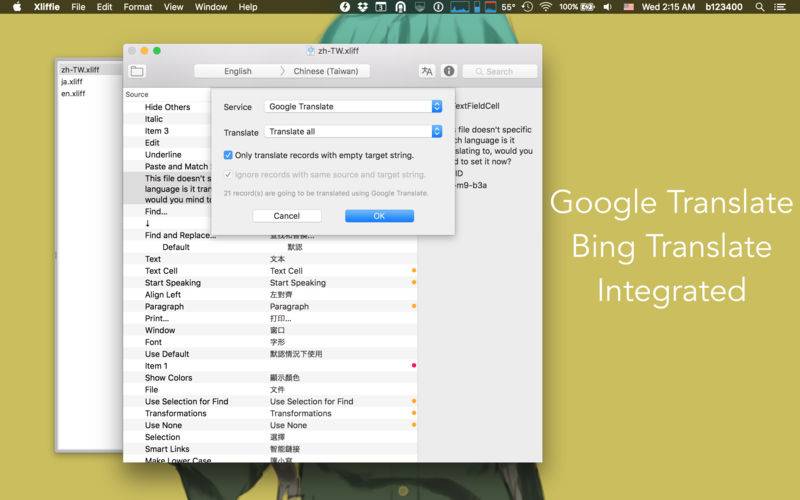The width and height of the screenshot is (800, 500).
Task: Open the folder icon in toolbar
Action: pos(137,71)
